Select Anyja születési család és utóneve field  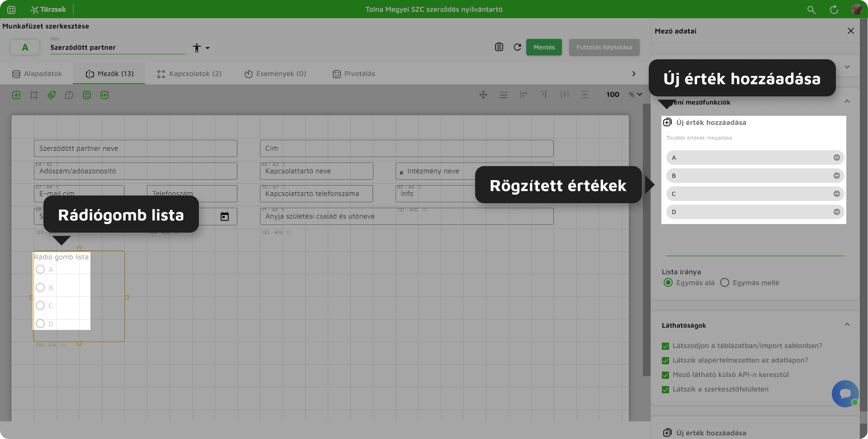click(407, 216)
